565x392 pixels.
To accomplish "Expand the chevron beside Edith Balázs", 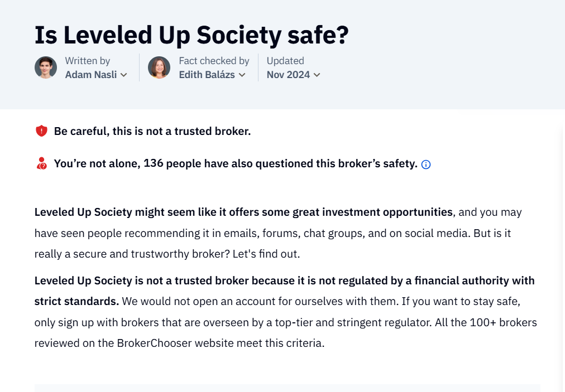I will 242,75.
